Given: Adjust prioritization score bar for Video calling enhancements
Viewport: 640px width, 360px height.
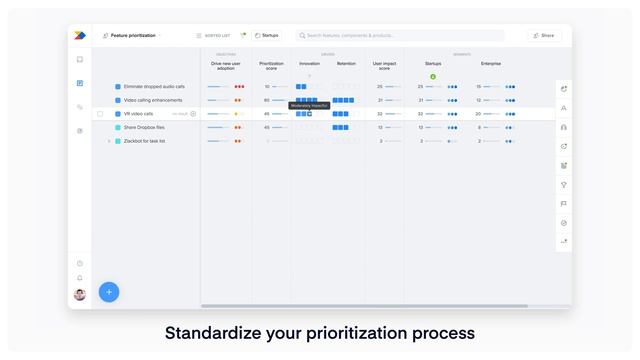Looking at the screenshot, I should (280, 100).
